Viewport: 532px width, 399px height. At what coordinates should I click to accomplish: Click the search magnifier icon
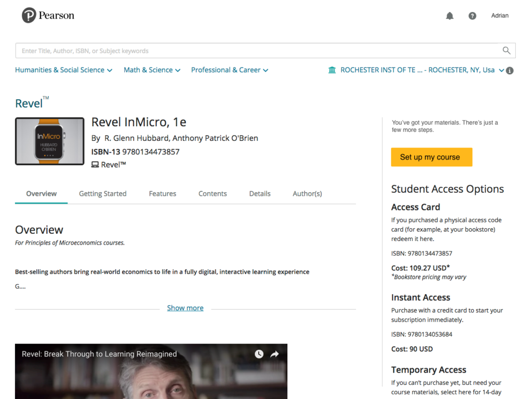pos(506,50)
